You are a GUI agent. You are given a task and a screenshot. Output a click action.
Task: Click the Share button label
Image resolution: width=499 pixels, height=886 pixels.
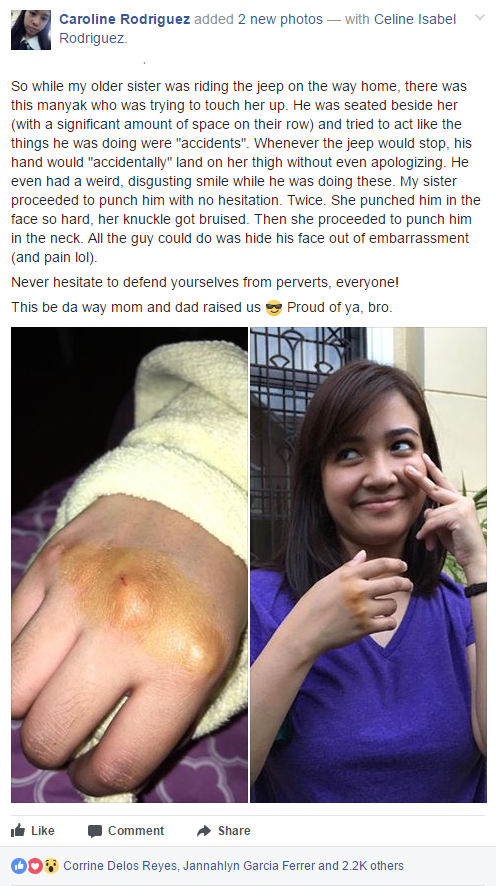pyautogui.click(x=234, y=831)
